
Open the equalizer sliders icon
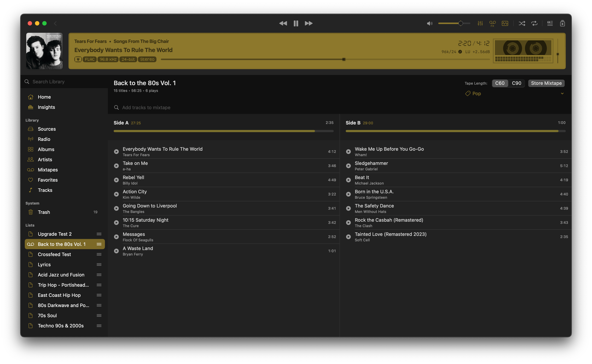pyautogui.click(x=480, y=23)
